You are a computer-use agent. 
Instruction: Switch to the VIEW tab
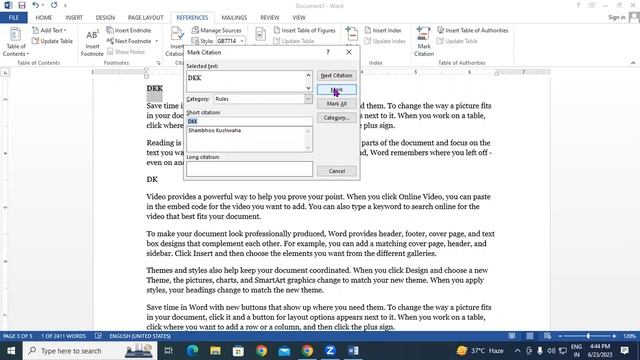pos(299,18)
